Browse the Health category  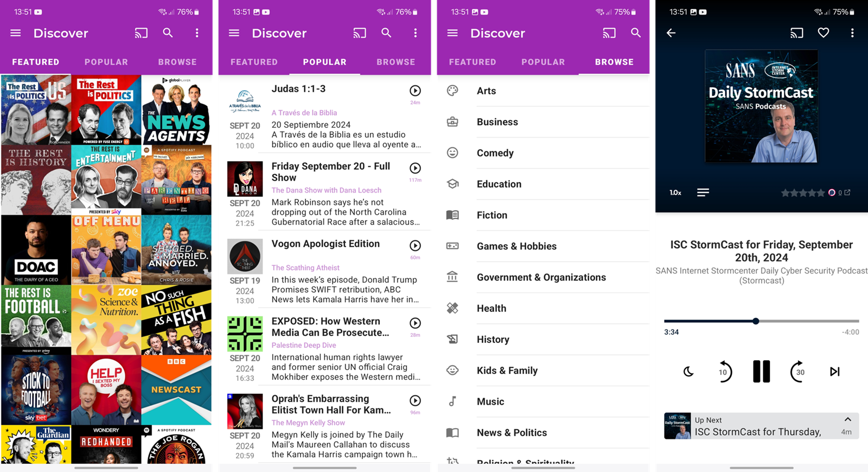click(x=544, y=308)
